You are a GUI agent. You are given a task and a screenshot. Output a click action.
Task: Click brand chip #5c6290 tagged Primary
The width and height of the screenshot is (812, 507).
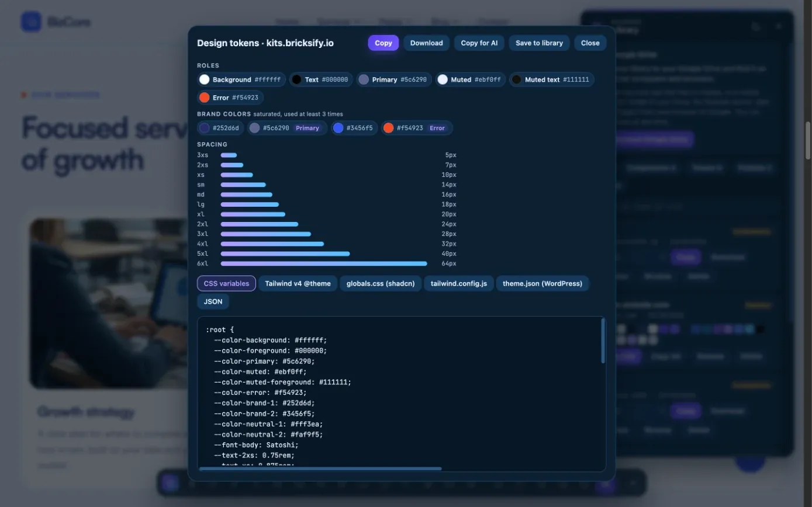pos(287,128)
